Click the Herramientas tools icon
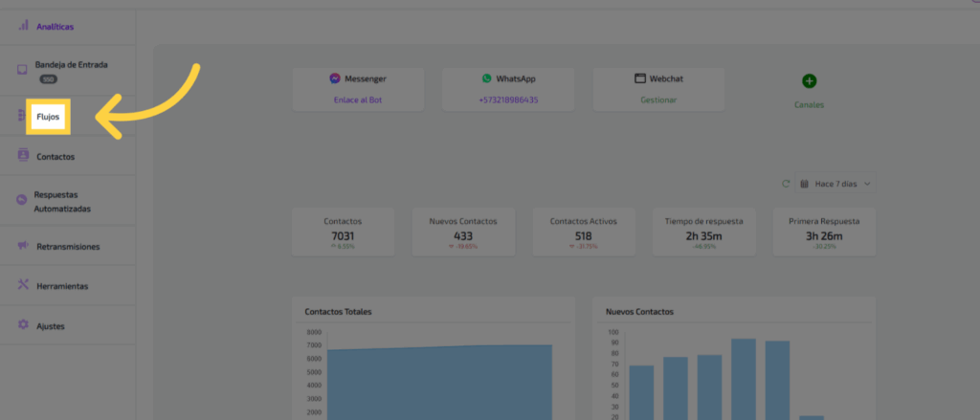Screen dimensions: 980x420 [23, 285]
